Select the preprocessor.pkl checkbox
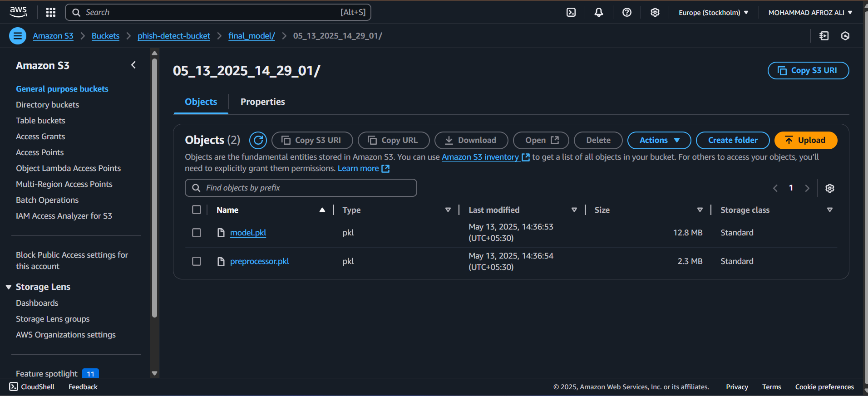Viewport: 868px width, 396px height. pyautogui.click(x=197, y=261)
